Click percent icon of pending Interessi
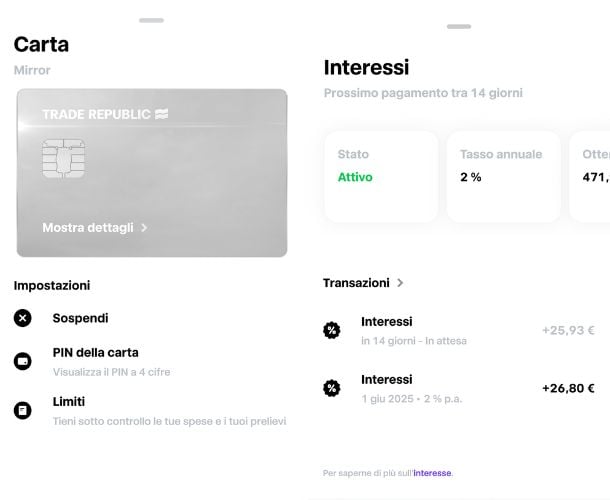Screen dimensions: 610x500 332,330
